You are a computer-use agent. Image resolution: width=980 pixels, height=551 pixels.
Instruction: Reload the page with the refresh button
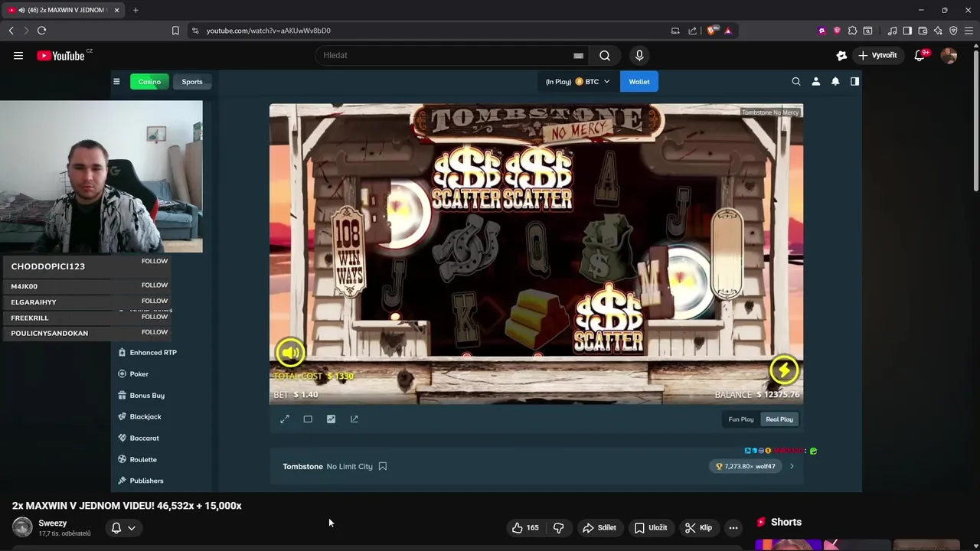pyautogui.click(x=41, y=31)
